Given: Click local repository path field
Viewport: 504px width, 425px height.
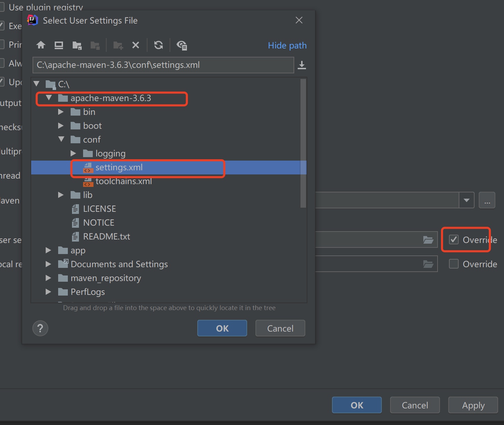Looking at the screenshot, I should click(x=376, y=264).
